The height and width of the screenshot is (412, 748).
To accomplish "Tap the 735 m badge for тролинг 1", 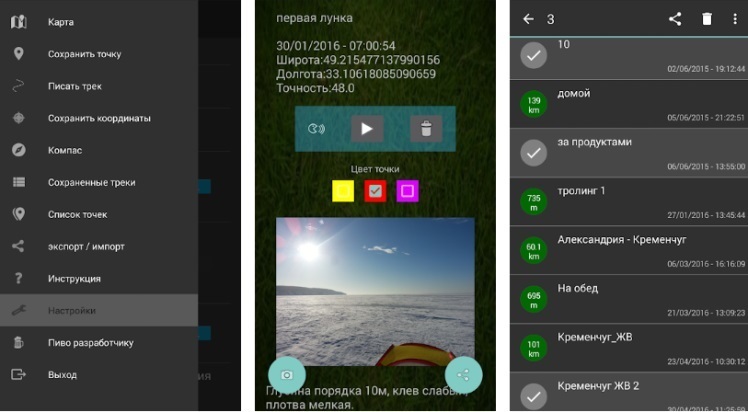I will (534, 202).
